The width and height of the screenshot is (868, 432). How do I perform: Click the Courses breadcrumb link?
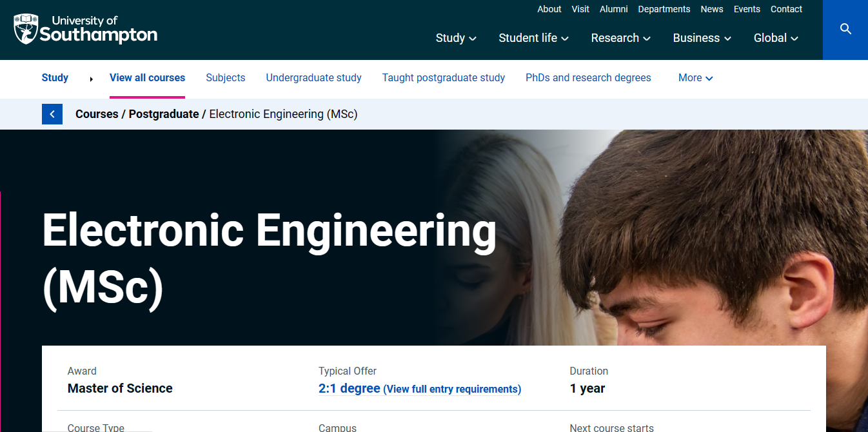[x=97, y=114]
